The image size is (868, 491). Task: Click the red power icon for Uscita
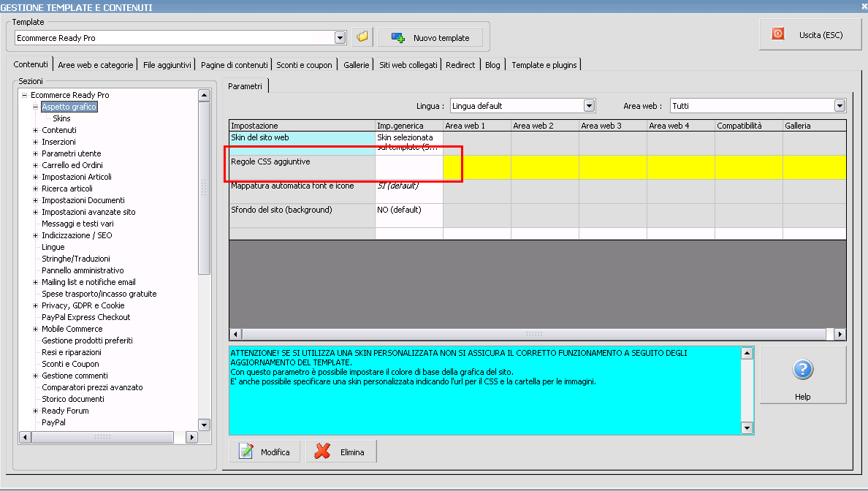pos(778,34)
